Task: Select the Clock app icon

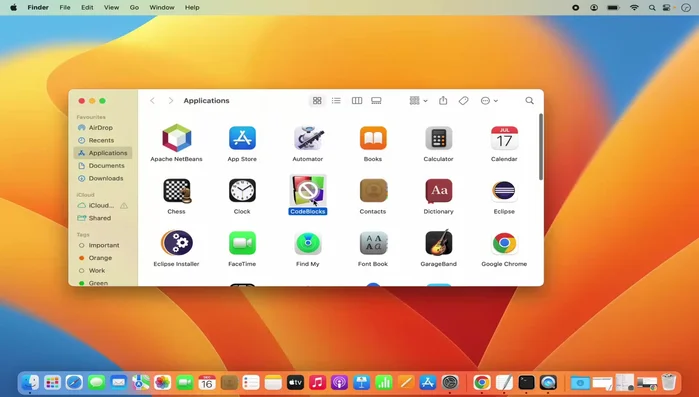Action: [x=242, y=191]
